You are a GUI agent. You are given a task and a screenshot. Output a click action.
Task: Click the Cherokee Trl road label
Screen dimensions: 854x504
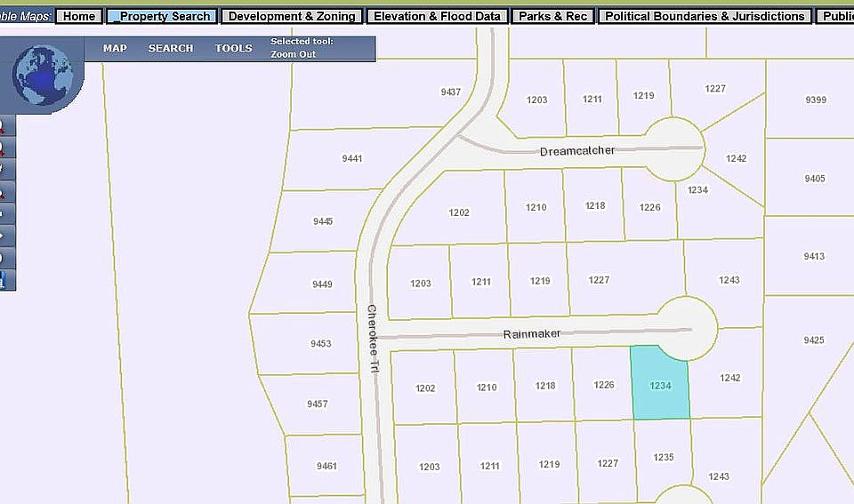coord(374,338)
